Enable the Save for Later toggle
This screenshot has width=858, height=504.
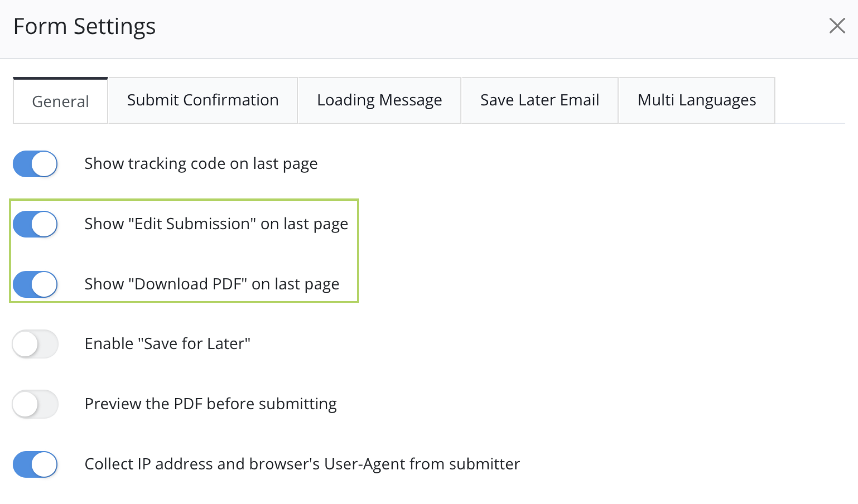click(35, 344)
